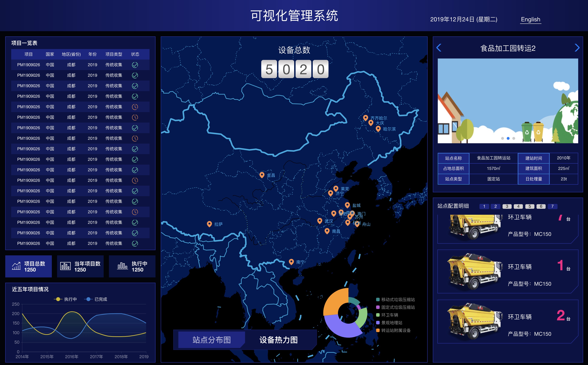Viewport: 588px width, 365px height.
Task: Switch to the 设备热力图 tab
Action: coord(278,340)
